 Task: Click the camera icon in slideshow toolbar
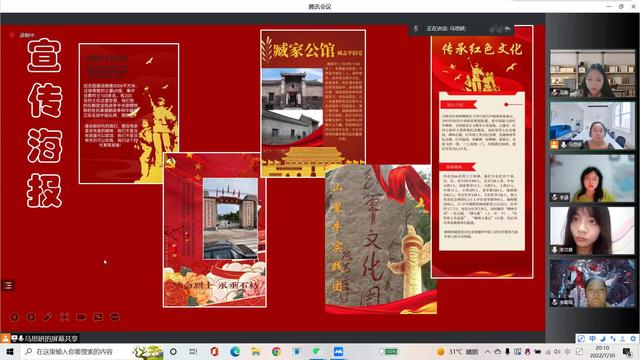[x=81, y=317]
